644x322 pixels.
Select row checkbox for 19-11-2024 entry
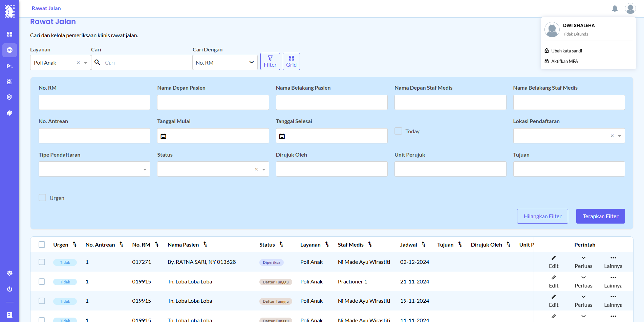(42, 301)
